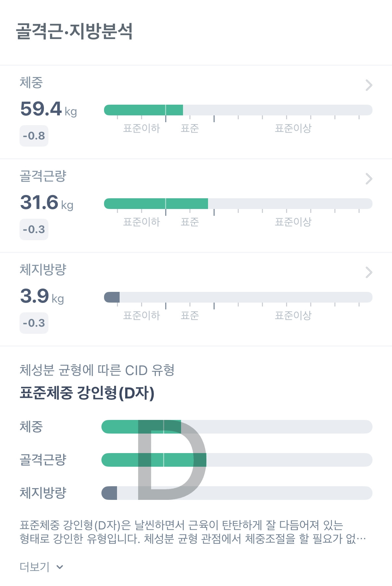This screenshot has width=392, height=586.
Task: Open 골격근량 details chevron arrow
Action: (369, 179)
